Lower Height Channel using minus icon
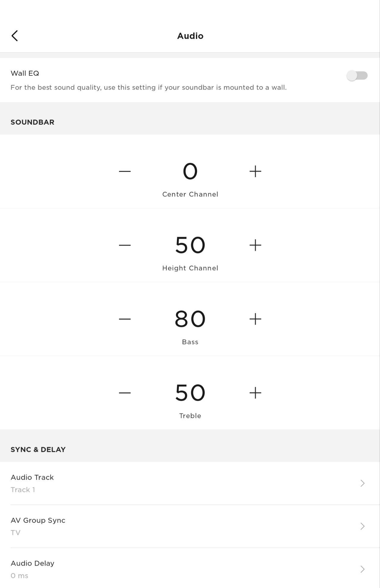The width and height of the screenshot is (380, 588). pyautogui.click(x=125, y=245)
